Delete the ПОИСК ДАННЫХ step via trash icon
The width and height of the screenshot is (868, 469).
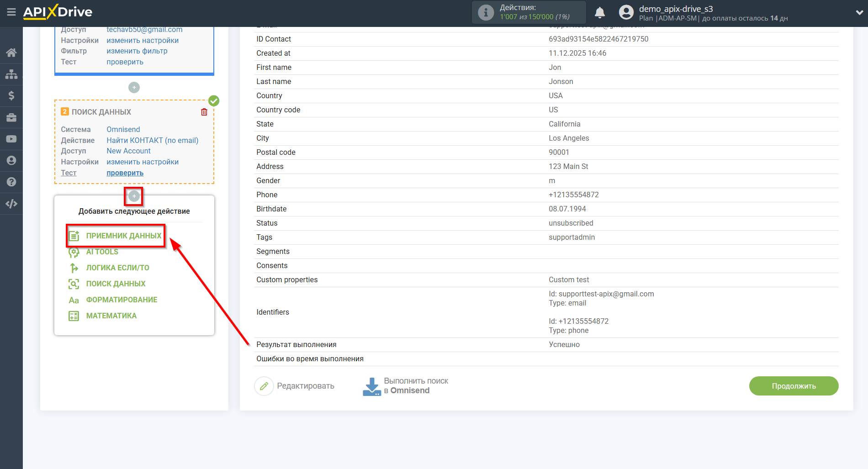point(204,111)
